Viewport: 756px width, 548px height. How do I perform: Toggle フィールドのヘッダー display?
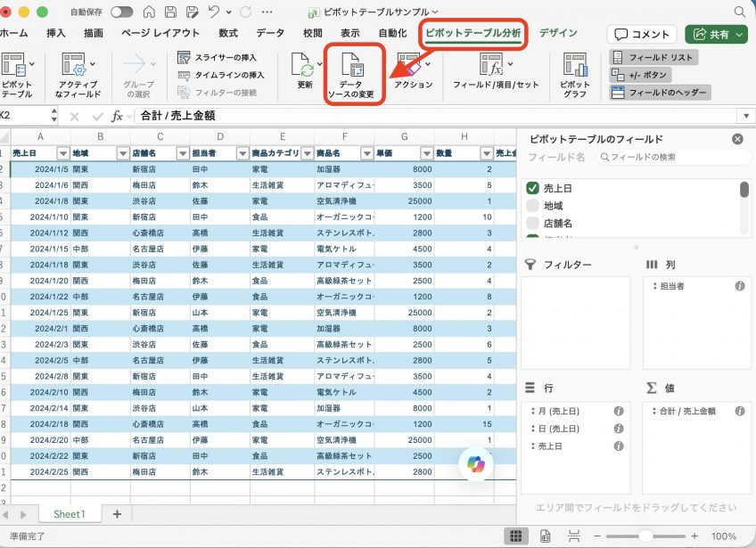(660, 92)
